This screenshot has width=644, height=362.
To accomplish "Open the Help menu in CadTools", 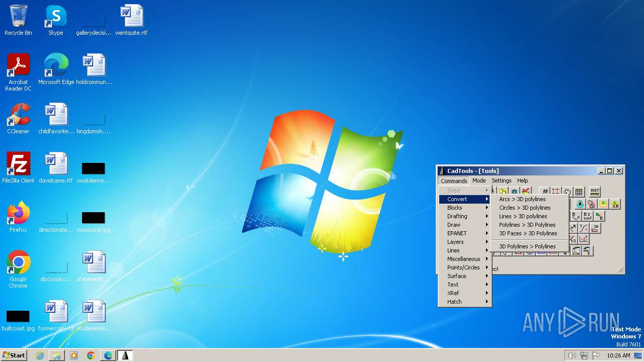I will click(523, 180).
